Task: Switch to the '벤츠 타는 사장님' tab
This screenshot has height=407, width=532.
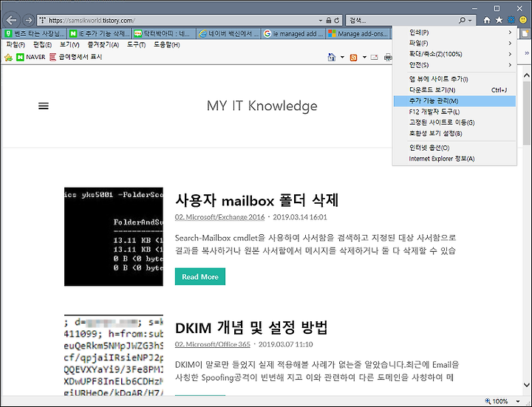Action: point(34,34)
